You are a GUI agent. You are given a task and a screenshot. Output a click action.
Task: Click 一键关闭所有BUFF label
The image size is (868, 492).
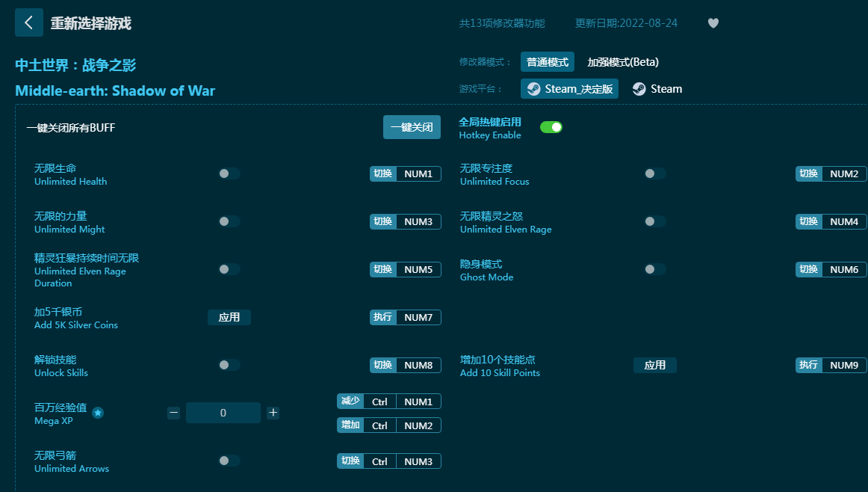71,128
